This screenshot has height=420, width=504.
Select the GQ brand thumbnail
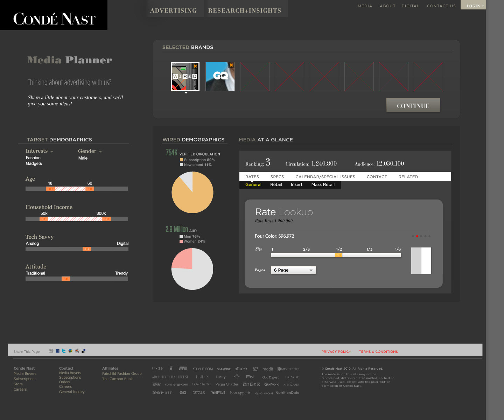[220, 77]
